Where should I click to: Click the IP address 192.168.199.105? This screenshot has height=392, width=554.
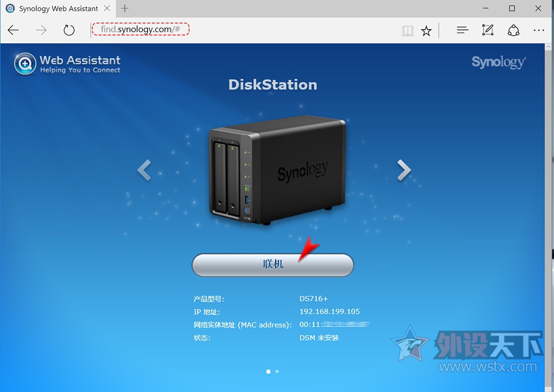click(330, 312)
